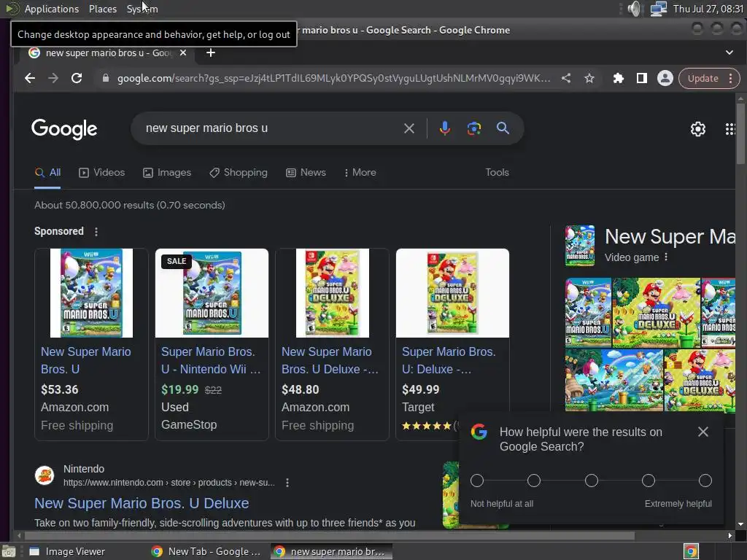Viewport: 747px width, 560px height.
Task: Select the second survey rating circle
Action: [534, 481]
